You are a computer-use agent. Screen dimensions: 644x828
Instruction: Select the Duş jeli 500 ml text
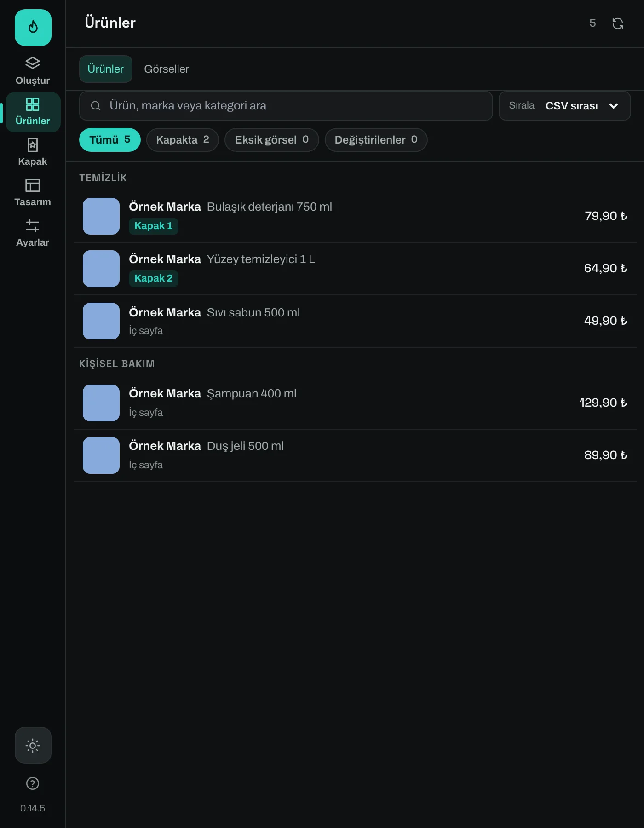245,446
